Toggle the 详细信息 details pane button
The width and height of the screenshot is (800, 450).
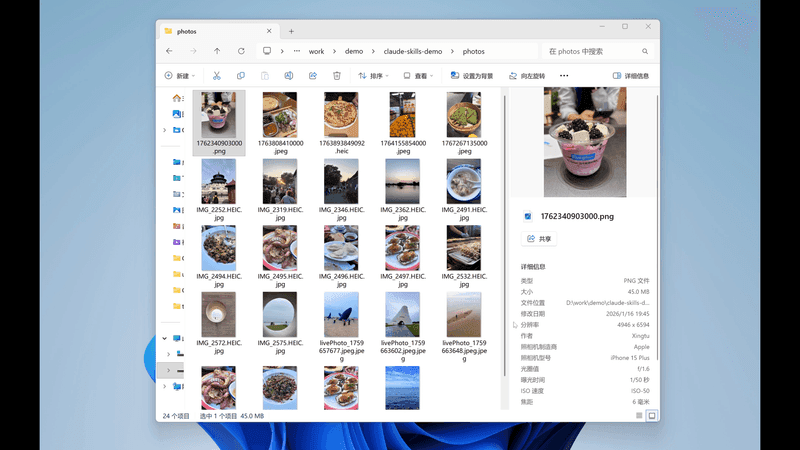tap(631, 76)
